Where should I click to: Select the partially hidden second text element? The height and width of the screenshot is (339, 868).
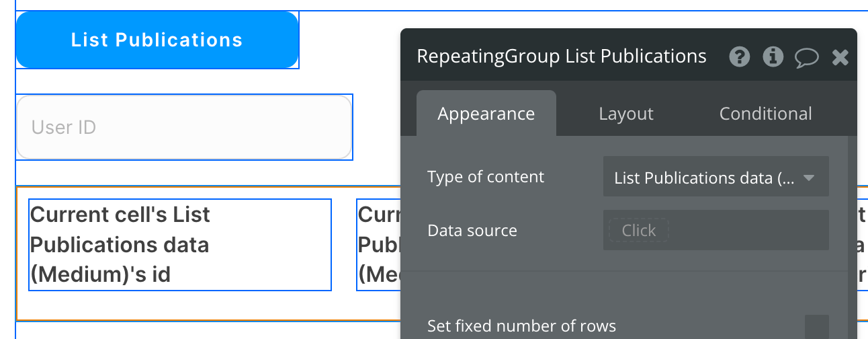pyautogui.click(x=378, y=245)
